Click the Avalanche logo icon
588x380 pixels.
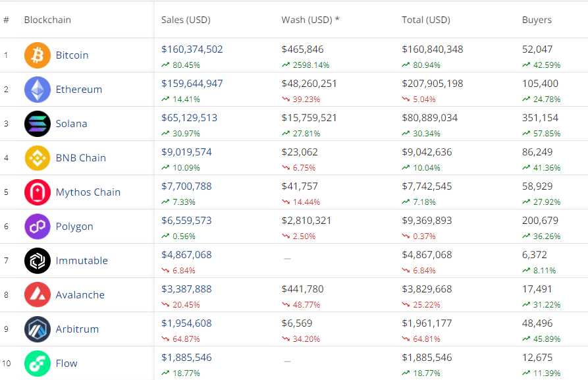(x=37, y=295)
